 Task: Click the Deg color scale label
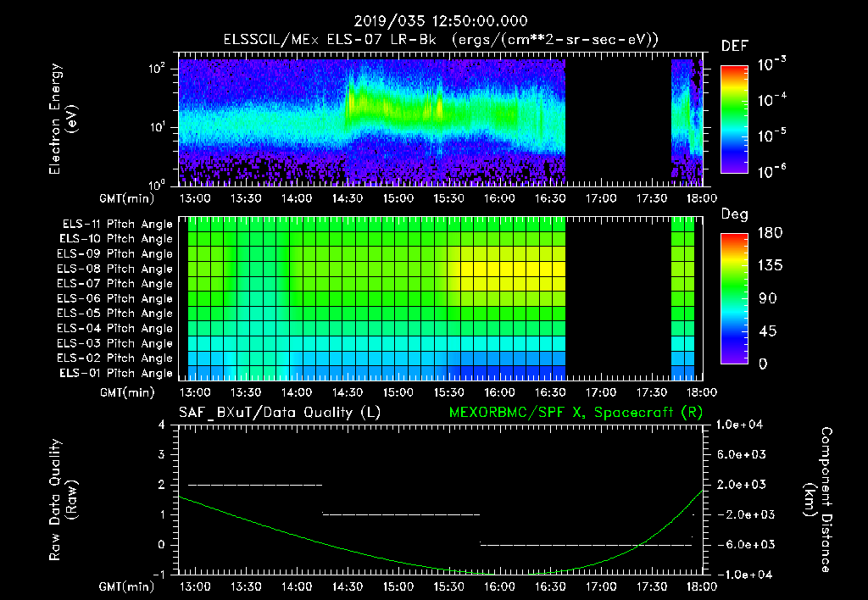point(734,214)
